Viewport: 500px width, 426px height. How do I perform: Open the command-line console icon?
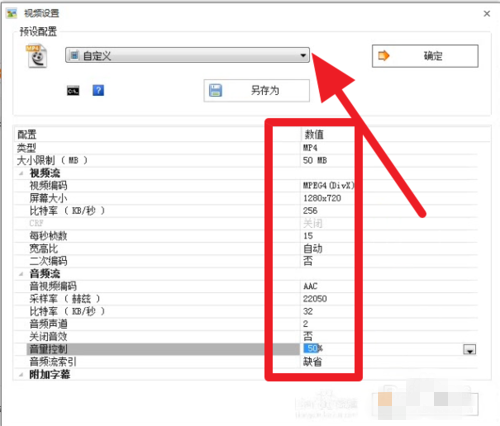(x=73, y=91)
